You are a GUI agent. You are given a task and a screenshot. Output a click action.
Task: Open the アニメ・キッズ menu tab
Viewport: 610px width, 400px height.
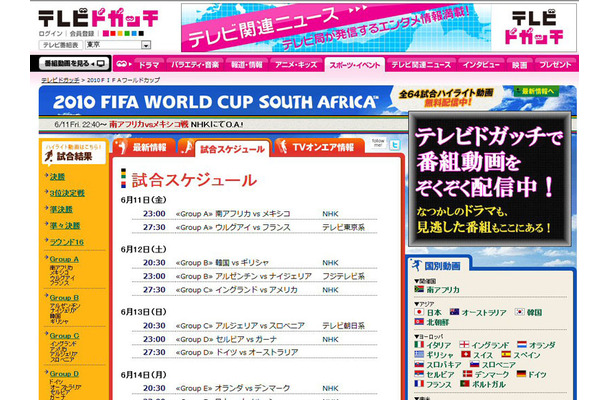click(x=296, y=65)
